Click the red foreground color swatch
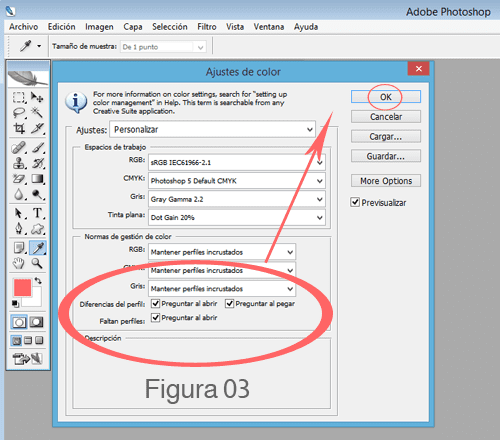The width and height of the screenshot is (500, 440). point(22,288)
